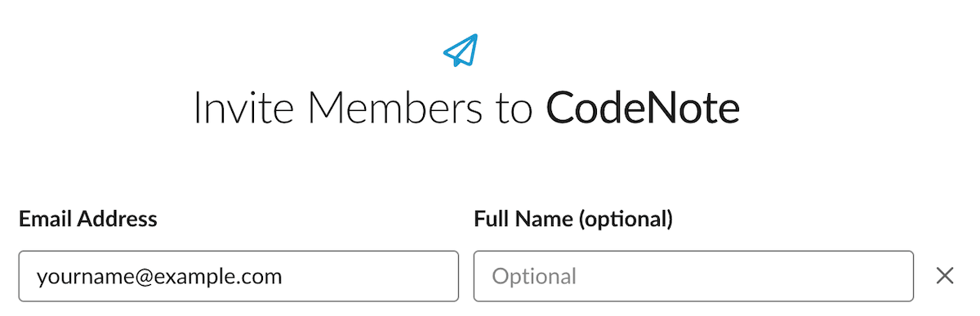Dismiss the row via X beside Full Name
This screenshot has width=980, height=316.
(x=945, y=276)
